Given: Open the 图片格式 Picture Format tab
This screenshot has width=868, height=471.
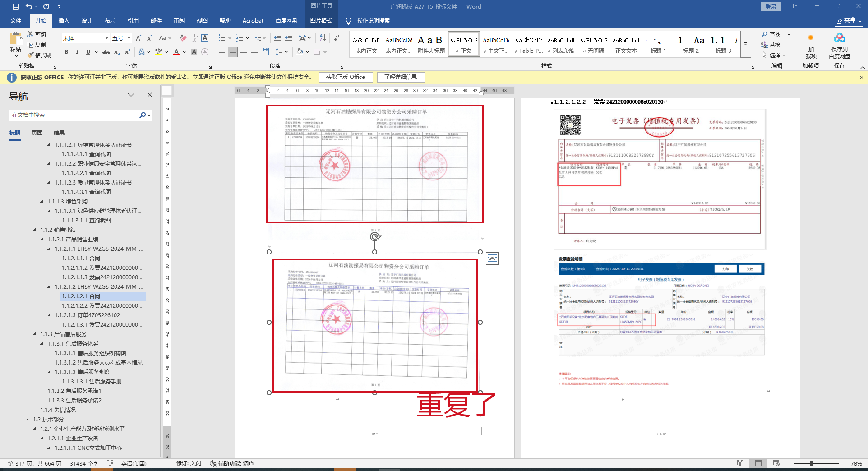Looking at the screenshot, I should 321,21.
